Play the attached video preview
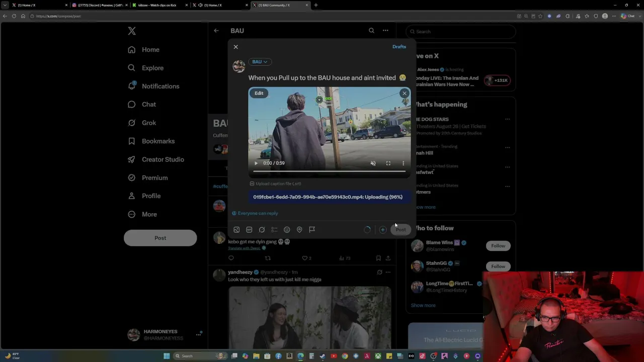The image size is (644, 362). [x=256, y=163]
